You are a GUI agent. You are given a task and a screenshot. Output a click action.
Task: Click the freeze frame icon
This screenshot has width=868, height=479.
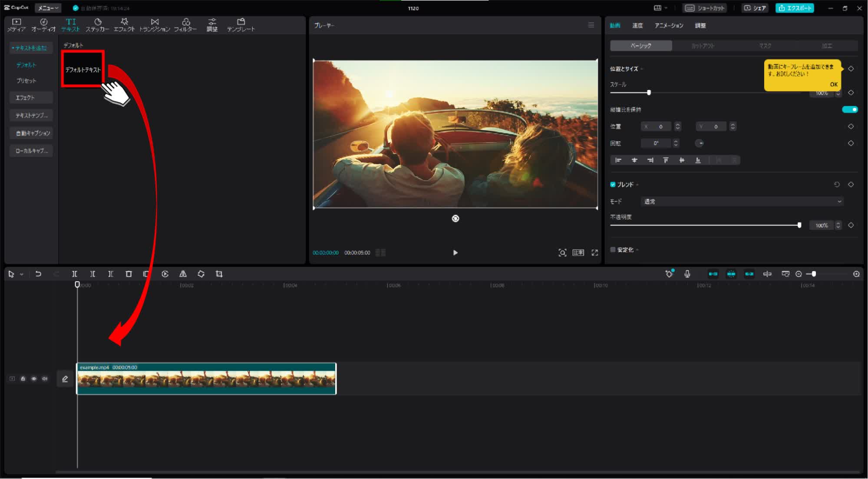146,274
